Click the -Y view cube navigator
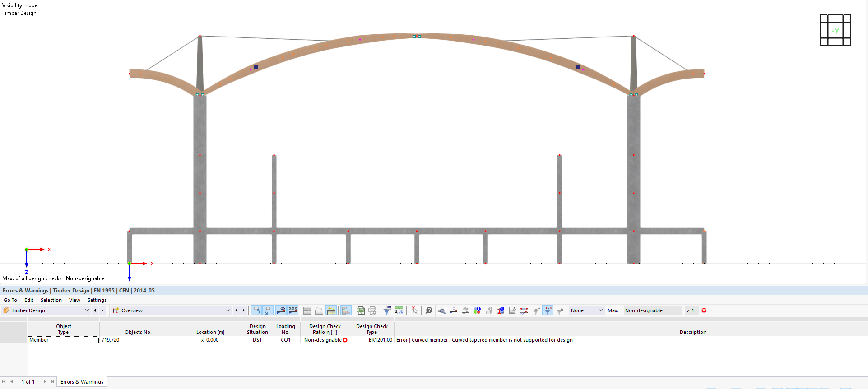 click(835, 30)
